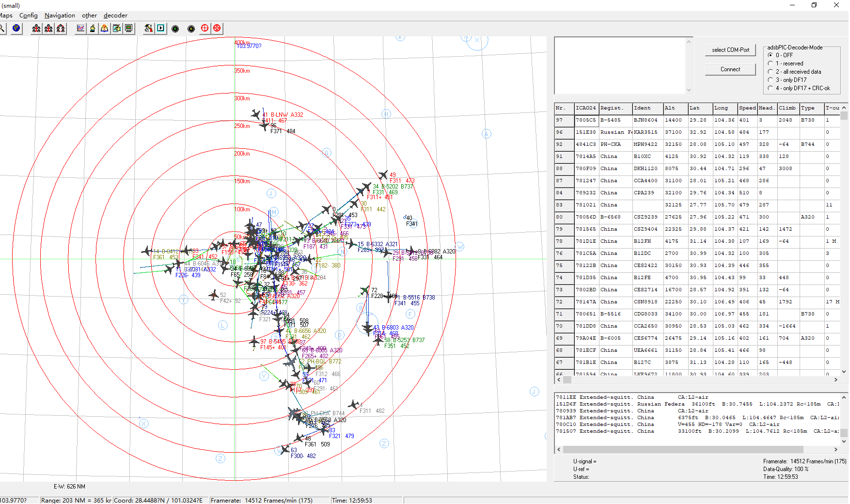Click the cyan-framed play button icon
This screenshot has height=504, width=850.
pyautogui.click(x=161, y=29)
